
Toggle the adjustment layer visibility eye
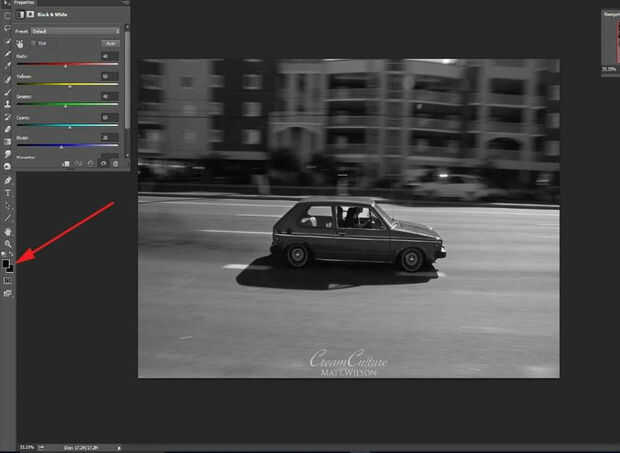click(103, 164)
